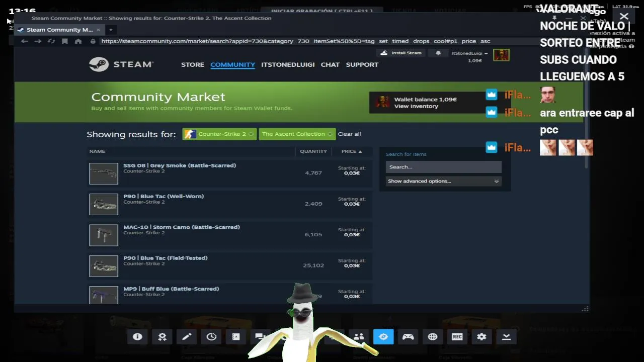Open the STORE menu
The width and height of the screenshot is (644, 362).
pyautogui.click(x=193, y=65)
